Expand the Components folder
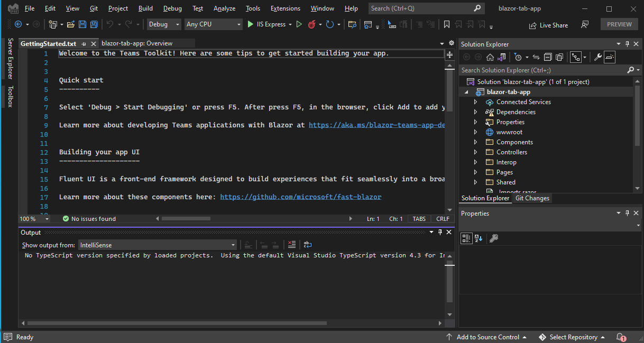This screenshot has width=644, height=343. pos(475,142)
